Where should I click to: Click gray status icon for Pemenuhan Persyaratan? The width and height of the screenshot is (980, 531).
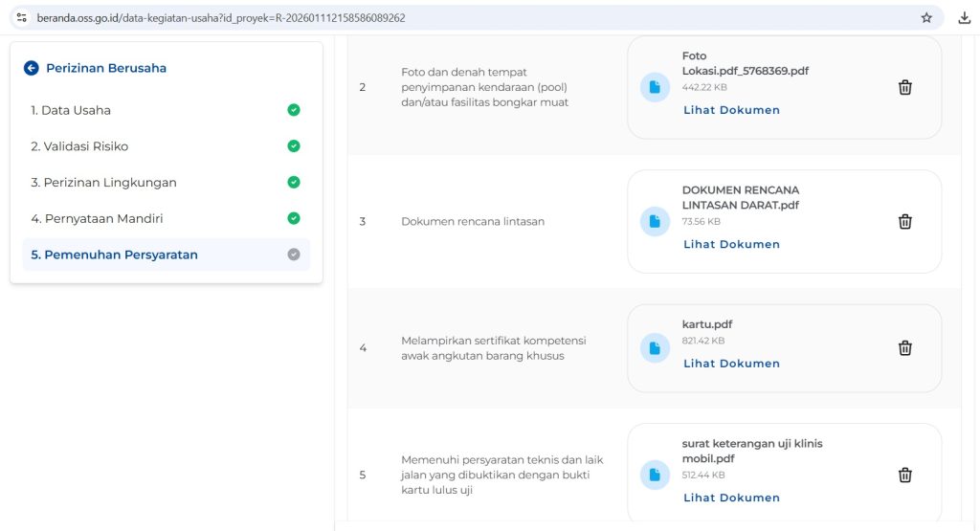[x=294, y=254]
